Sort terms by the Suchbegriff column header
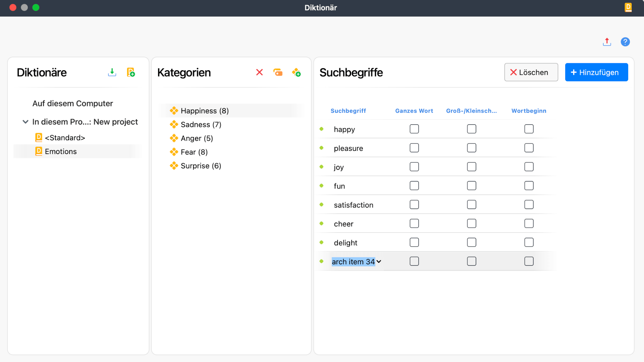This screenshot has width=644, height=362. tap(348, 111)
